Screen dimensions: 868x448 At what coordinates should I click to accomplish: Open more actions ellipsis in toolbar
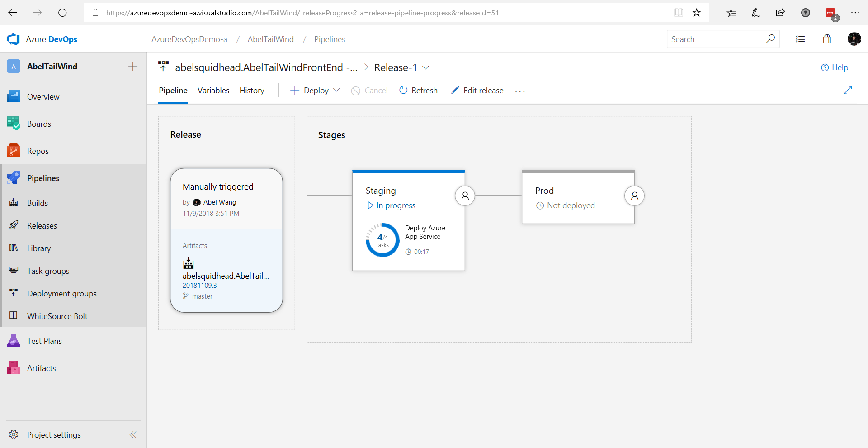click(520, 91)
